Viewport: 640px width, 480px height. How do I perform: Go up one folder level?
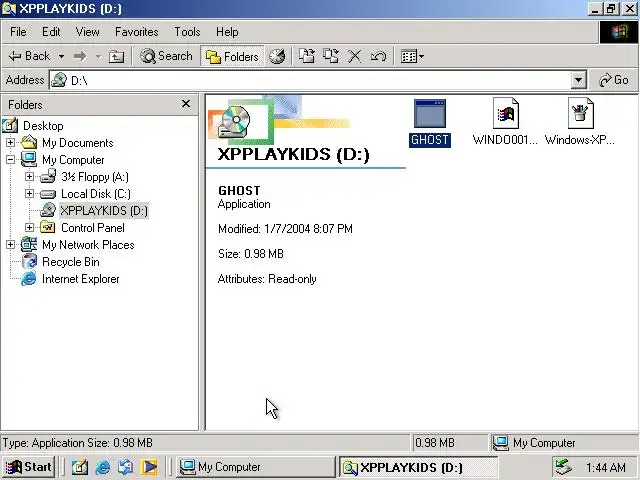(116, 56)
